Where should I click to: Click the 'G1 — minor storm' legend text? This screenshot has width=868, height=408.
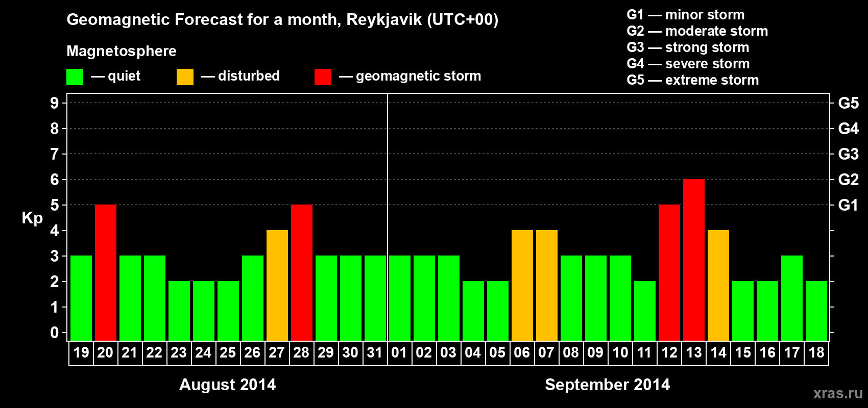tap(686, 15)
